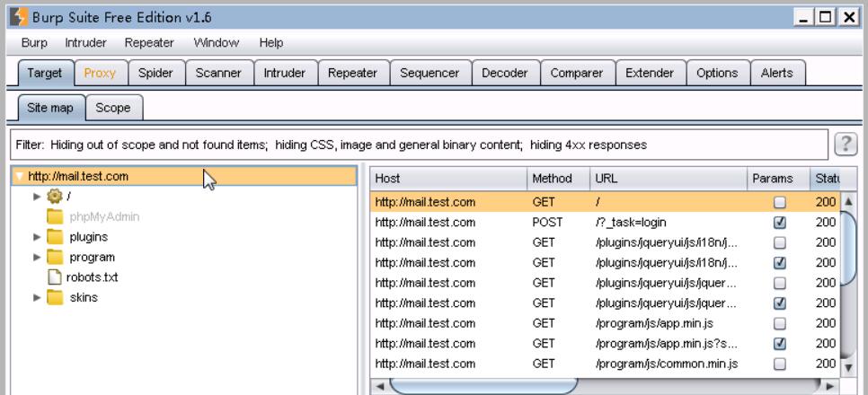This screenshot has width=868, height=395.
Task: Click the Burp Suite logo icon in title bar
Action: [x=18, y=17]
